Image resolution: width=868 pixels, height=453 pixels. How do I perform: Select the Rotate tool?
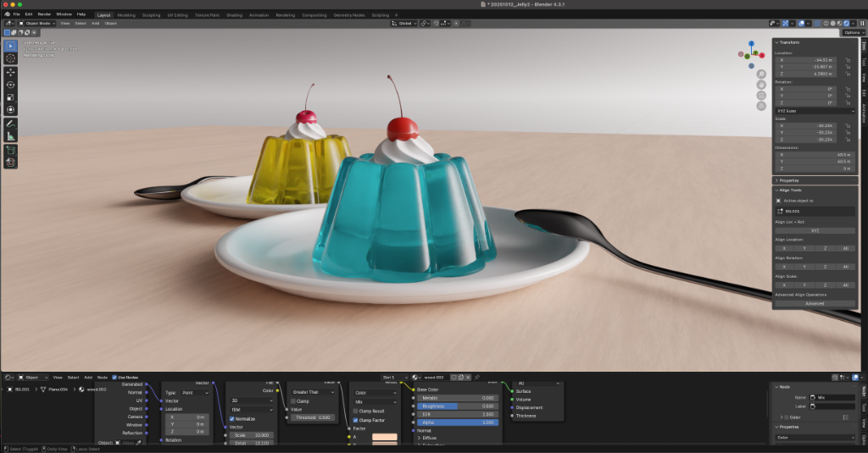(x=11, y=85)
